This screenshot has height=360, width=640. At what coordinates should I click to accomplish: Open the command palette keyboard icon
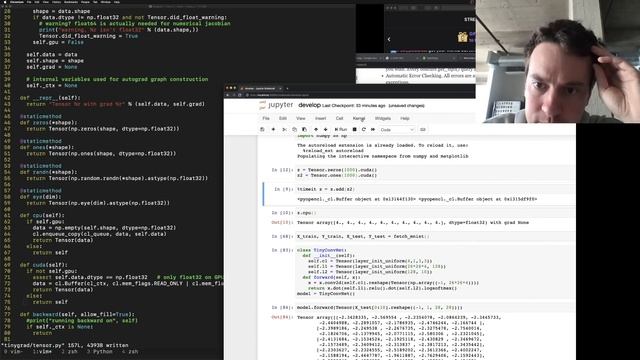422,129
